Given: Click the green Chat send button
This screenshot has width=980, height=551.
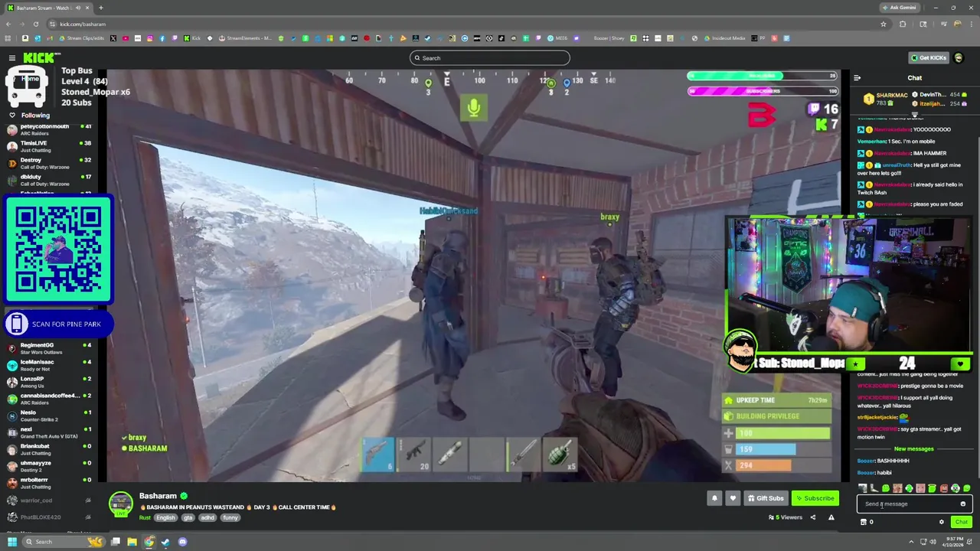Looking at the screenshot, I should 961,522.
